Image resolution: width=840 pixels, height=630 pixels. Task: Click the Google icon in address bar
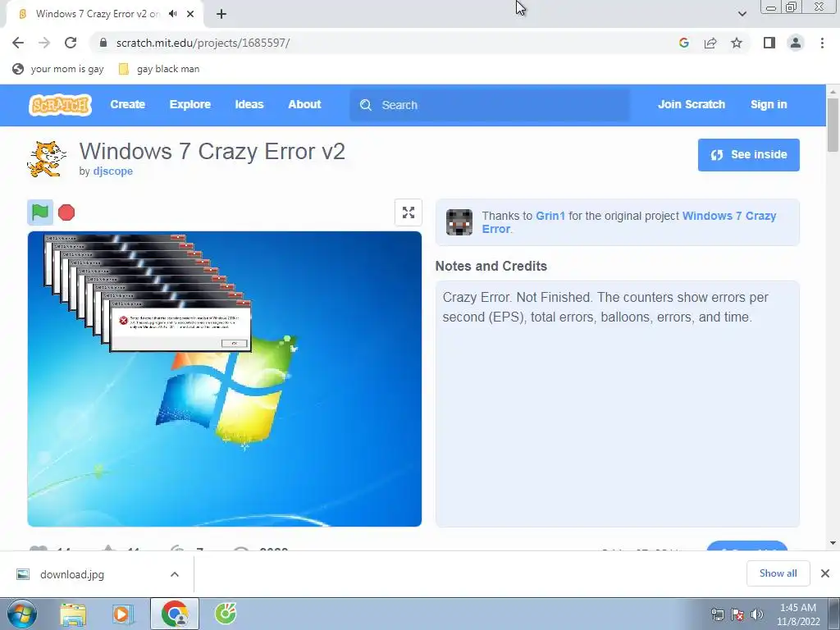[683, 43]
